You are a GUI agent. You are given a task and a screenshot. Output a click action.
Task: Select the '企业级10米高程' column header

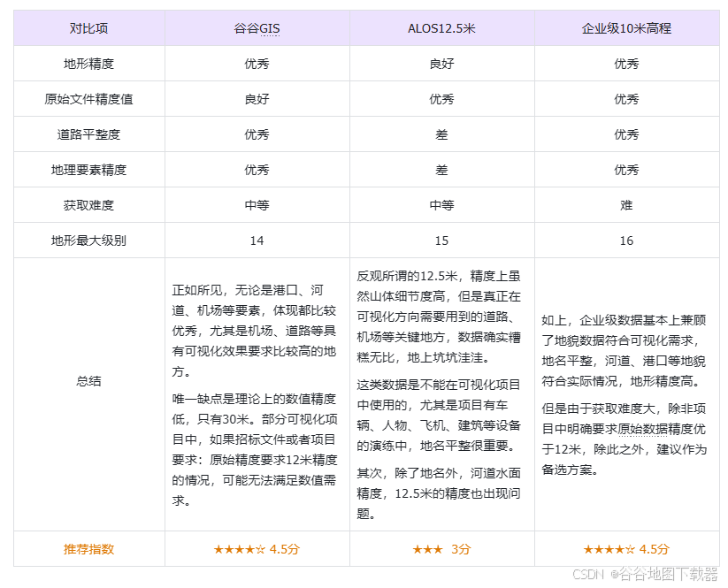coord(626,28)
